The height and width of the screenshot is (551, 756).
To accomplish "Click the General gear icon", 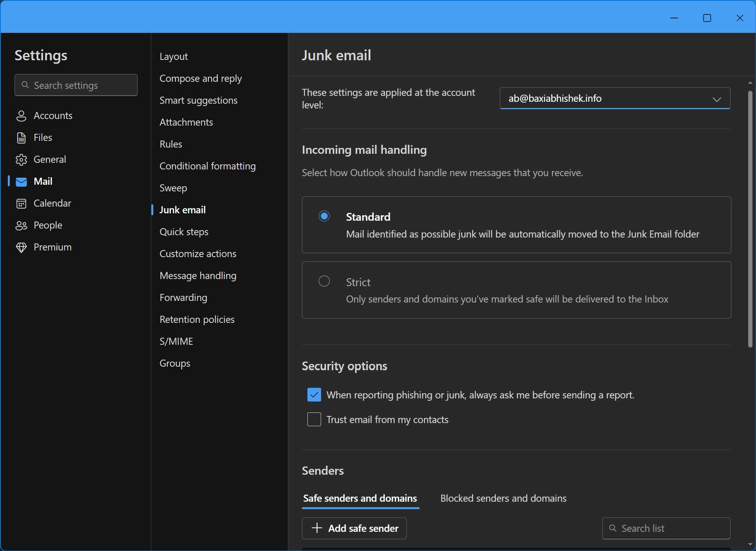I will pyautogui.click(x=21, y=160).
